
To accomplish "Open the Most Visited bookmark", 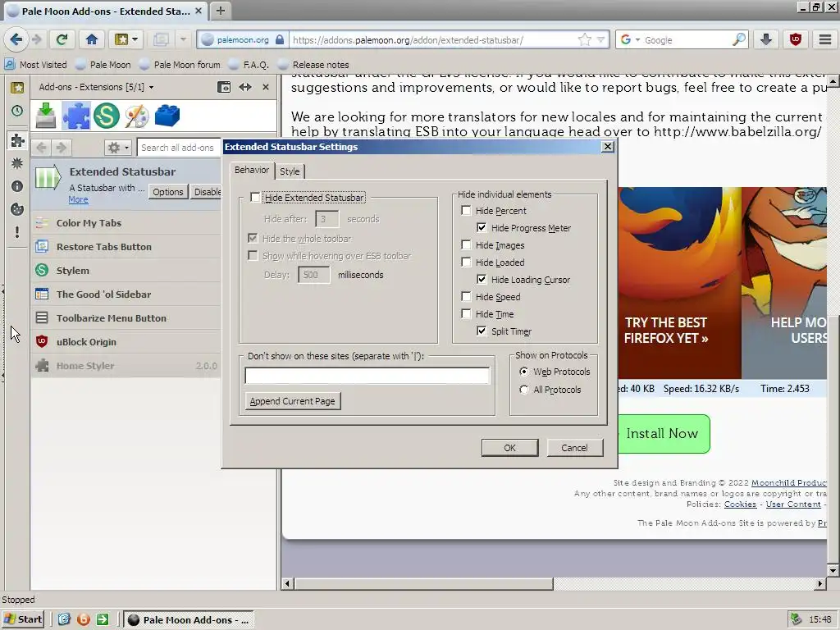I will pyautogui.click(x=36, y=64).
